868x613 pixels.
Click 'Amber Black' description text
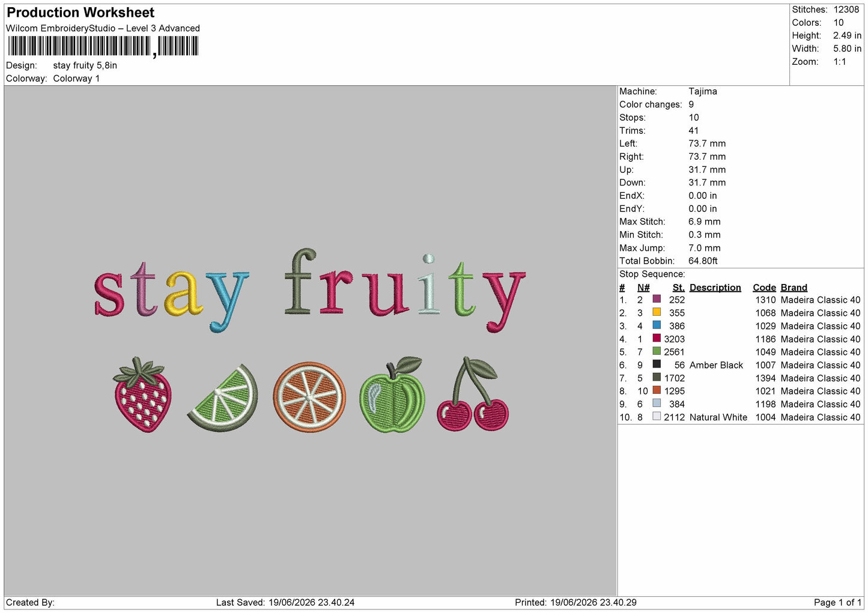point(716,365)
